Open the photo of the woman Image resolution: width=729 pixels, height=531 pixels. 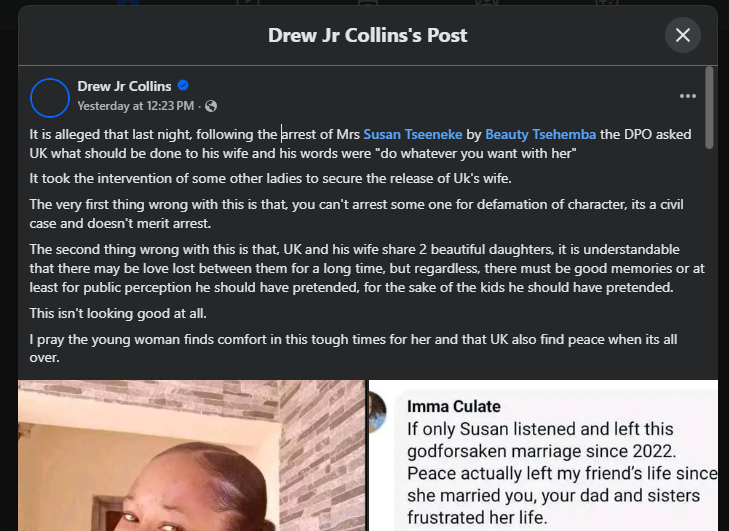(192, 456)
